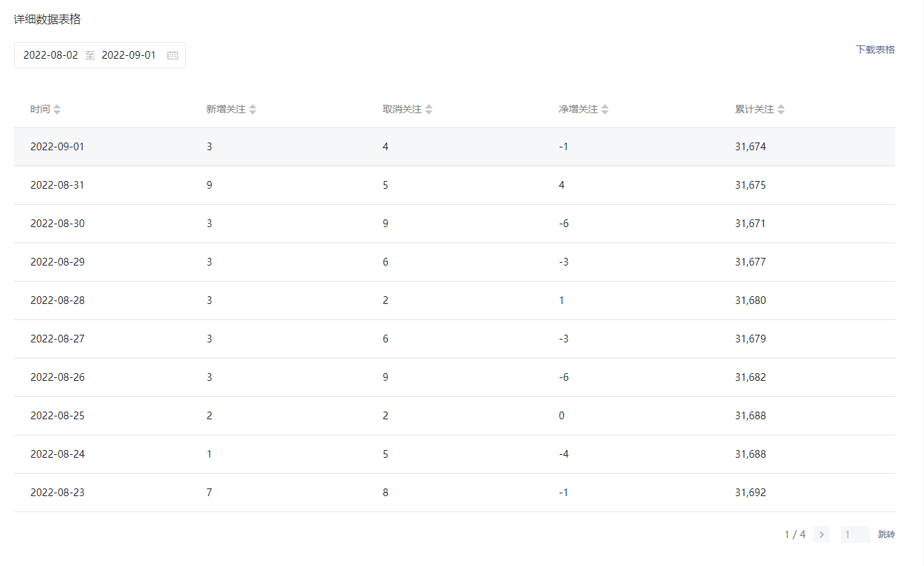The width and height of the screenshot is (924, 566).
Task: Select the 2022-09-01 table row
Action: click(x=454, y=147)
